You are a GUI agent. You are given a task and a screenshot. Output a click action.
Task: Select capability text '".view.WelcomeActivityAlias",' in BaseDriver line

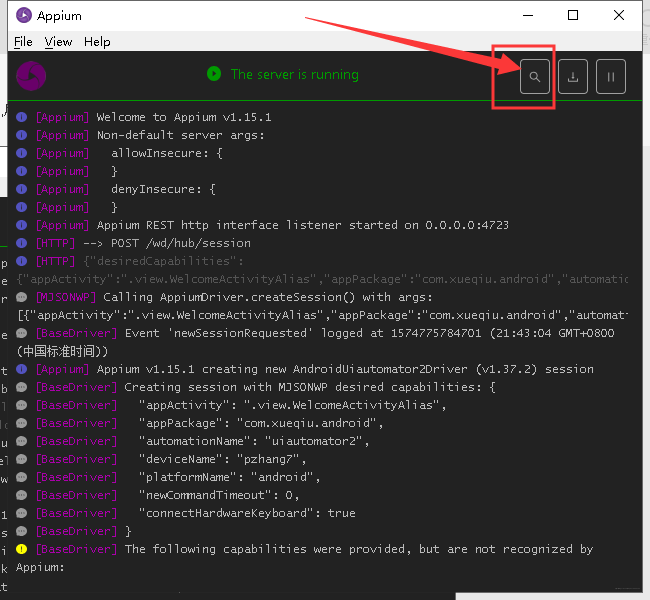[345, 405]
